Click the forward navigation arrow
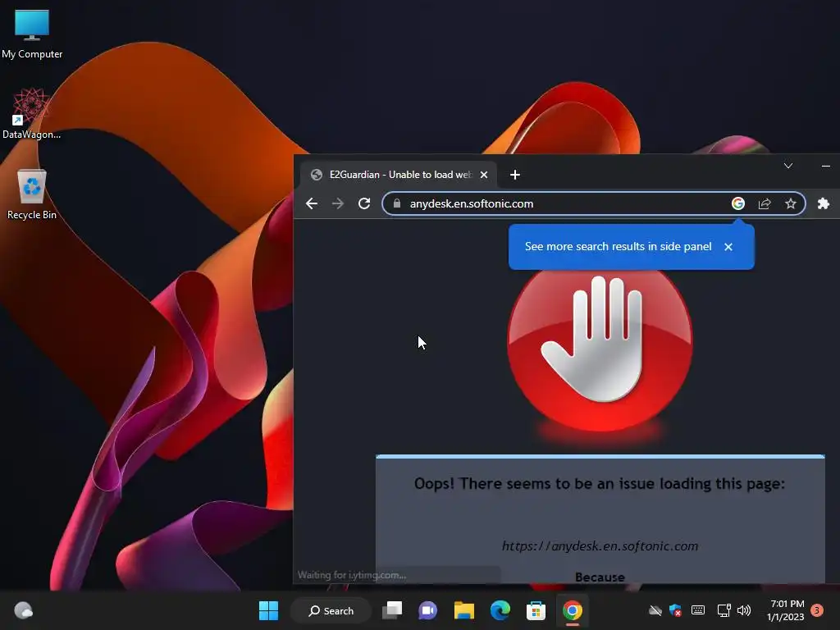840x630 pixels. pos(337,203)
